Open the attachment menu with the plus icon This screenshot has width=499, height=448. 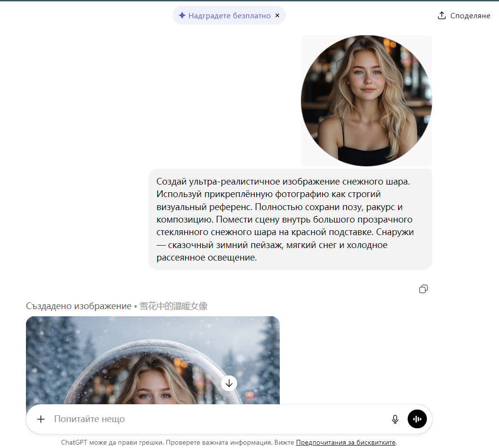[41, 419]
